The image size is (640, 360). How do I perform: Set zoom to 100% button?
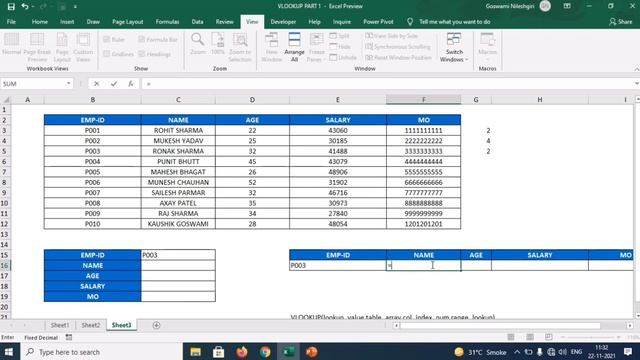click(x=218, y=44)
